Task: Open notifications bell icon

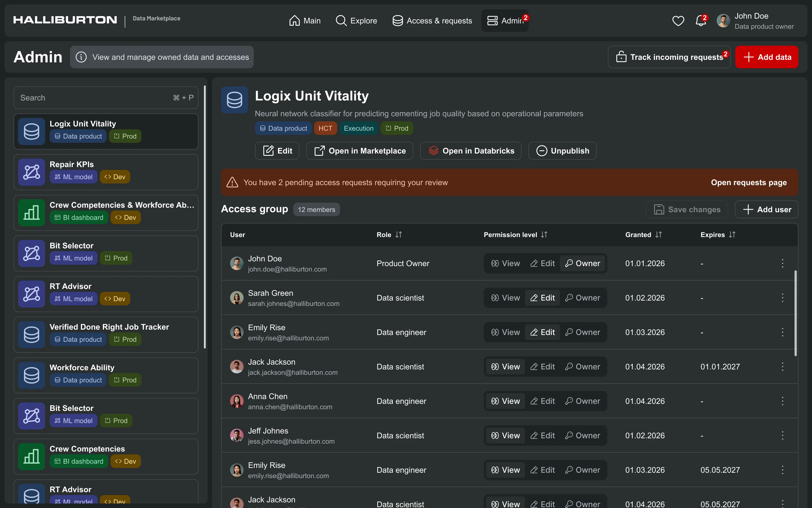Action: [701, 21]
